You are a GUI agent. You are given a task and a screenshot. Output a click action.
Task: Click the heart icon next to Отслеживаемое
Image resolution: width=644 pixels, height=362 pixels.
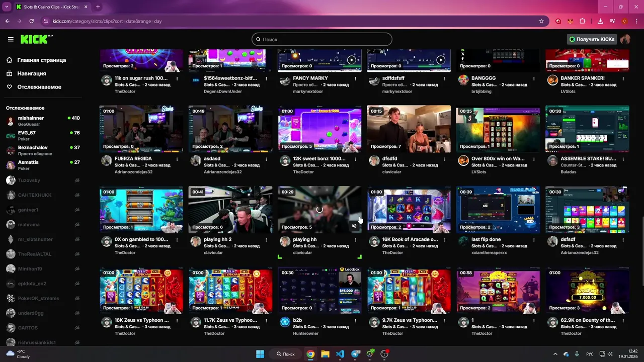click(10, 87)
